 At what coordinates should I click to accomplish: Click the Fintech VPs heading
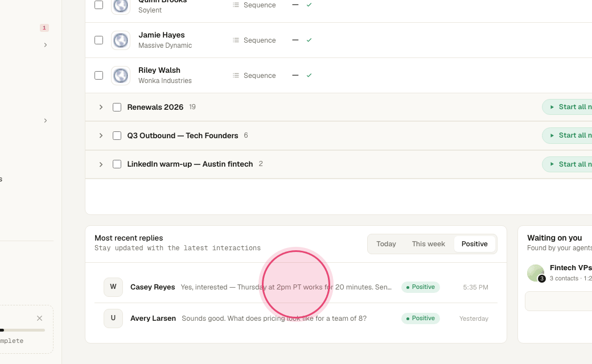point(571,268)
